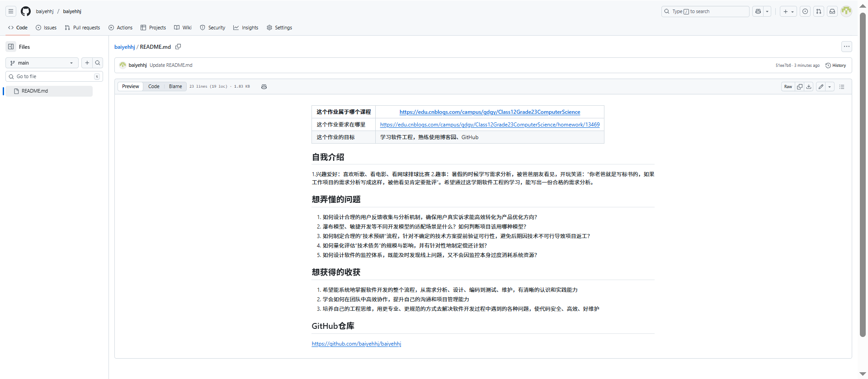Open the Update README.md commit message
This screenshot has width=868, height=379.
point(171,65)
